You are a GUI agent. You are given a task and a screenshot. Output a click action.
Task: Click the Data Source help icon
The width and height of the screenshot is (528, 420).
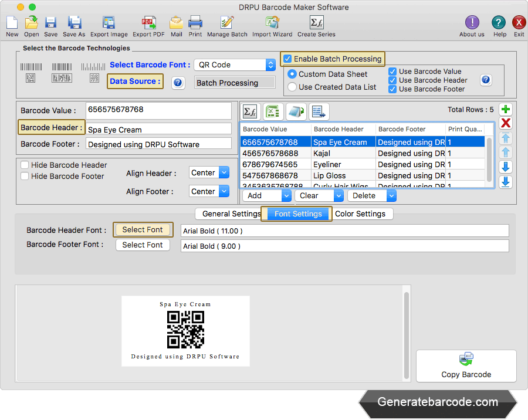pyautogui.click(x=178, y=83)
